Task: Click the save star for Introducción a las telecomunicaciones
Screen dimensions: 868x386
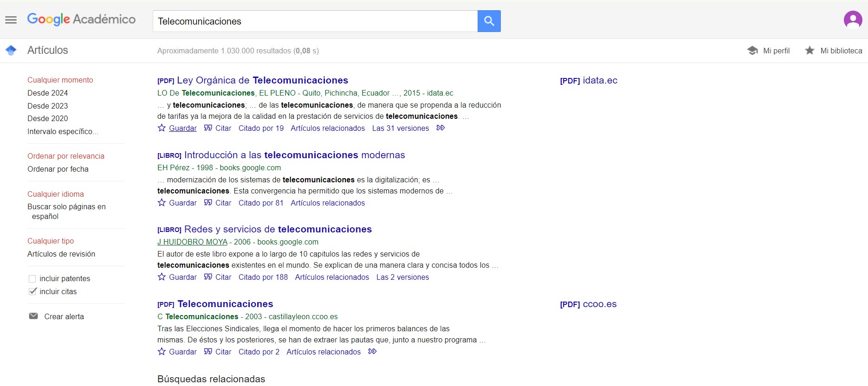Action: click(162, 202)
